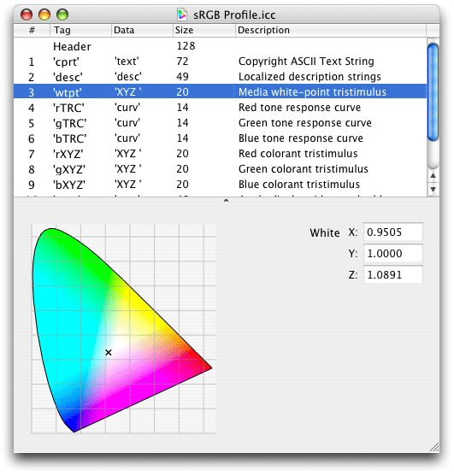
Task: Select the Header row
Action: (x=221, y=46)
